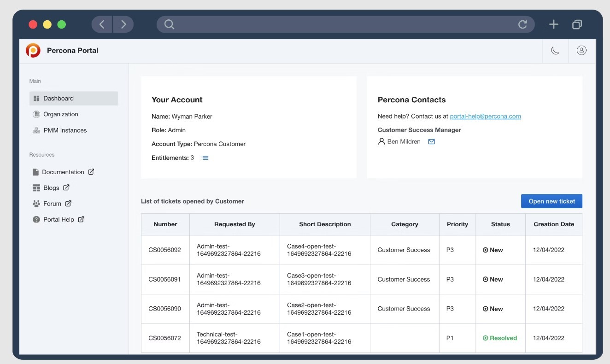Screen dimensions: 610x364
Task: Click the Percona logo icon
Action: click(x=33, y=51)
